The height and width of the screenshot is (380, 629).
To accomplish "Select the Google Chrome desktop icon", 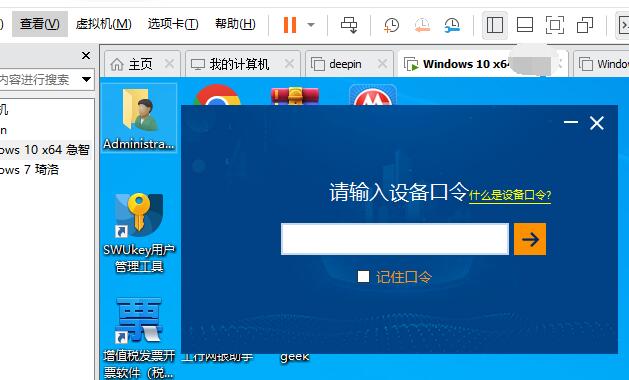I will point(217,95).
